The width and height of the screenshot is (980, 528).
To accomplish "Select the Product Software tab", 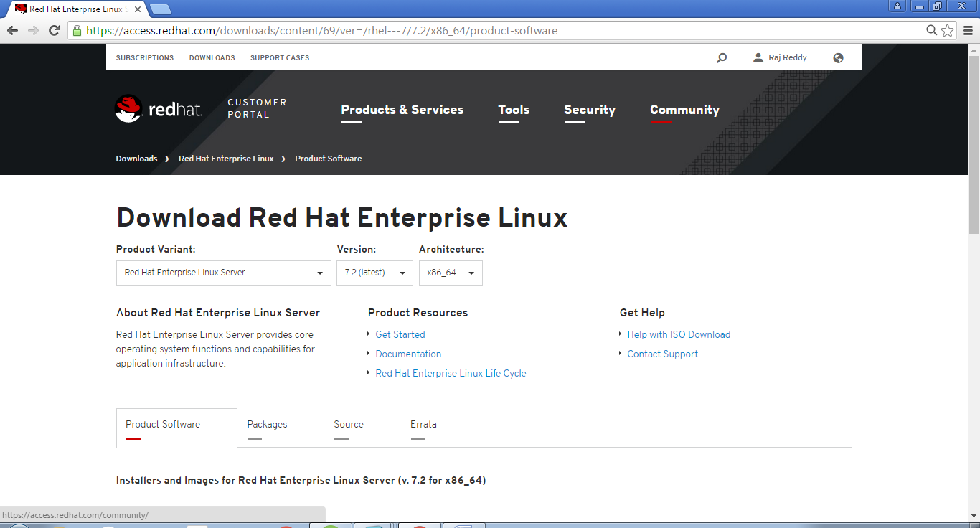I will click(x=176, y=428).
